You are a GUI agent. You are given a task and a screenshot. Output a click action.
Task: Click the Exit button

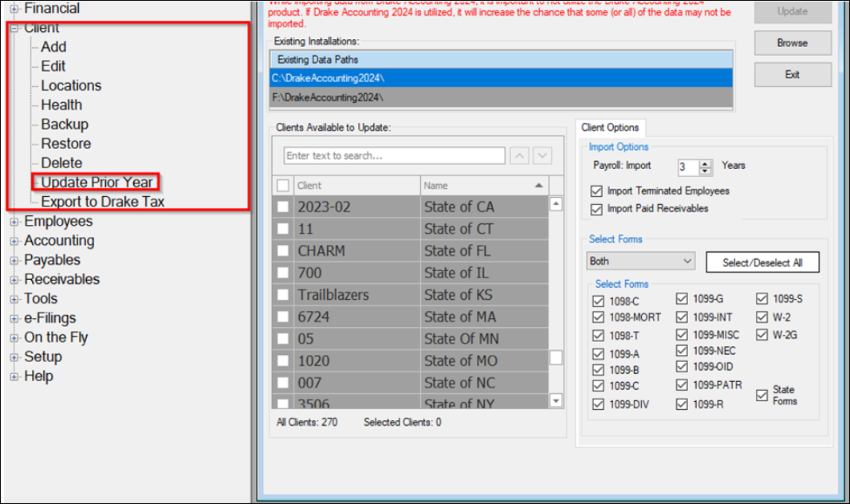(x=793, y=75)
